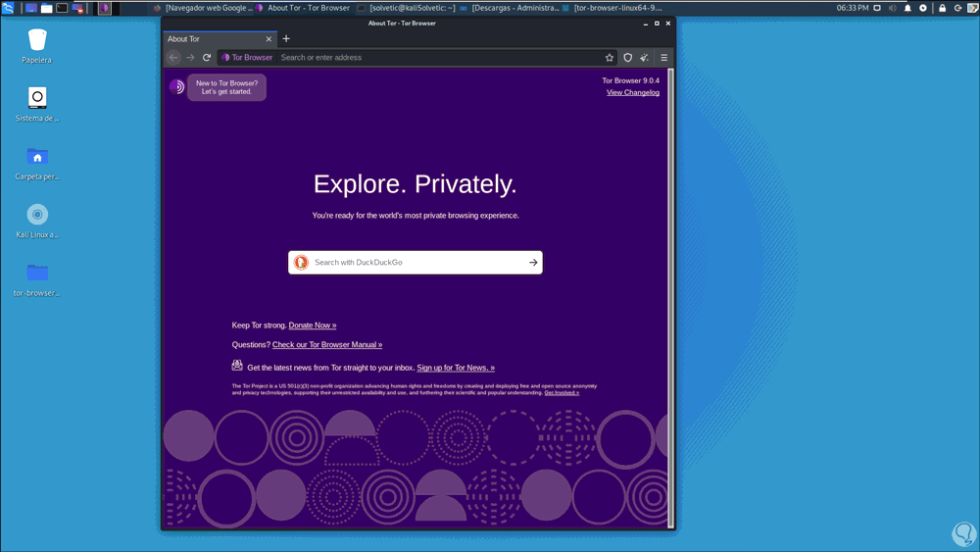Click the volume speaker tray icon
980x552 pixels.
click(x=893, y=8)
